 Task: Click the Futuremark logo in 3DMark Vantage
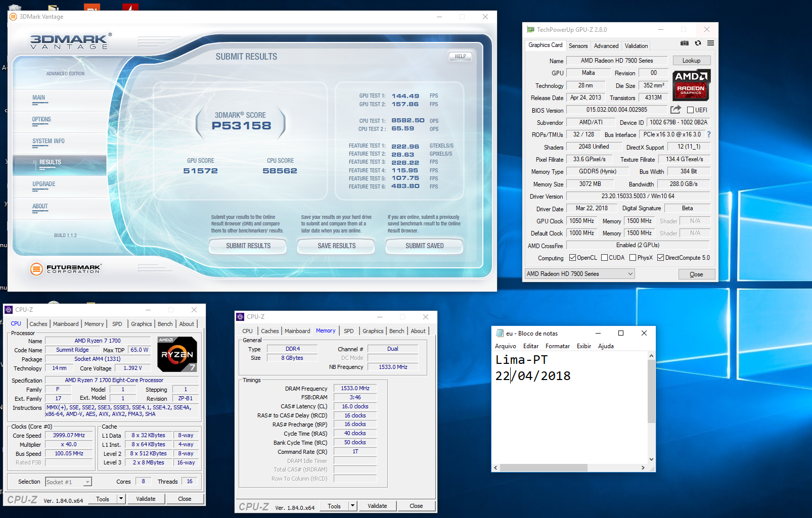pyautogui.click(x=66, y=269)
